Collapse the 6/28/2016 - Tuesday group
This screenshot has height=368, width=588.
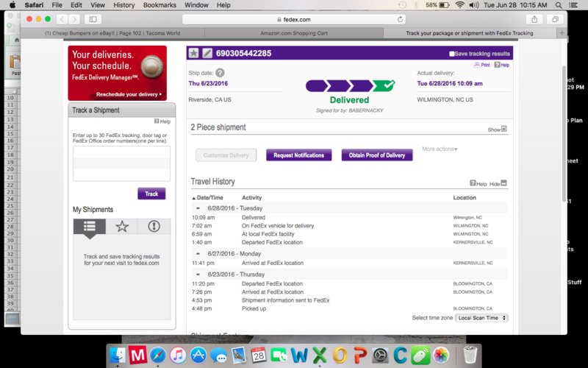[198, 208]
